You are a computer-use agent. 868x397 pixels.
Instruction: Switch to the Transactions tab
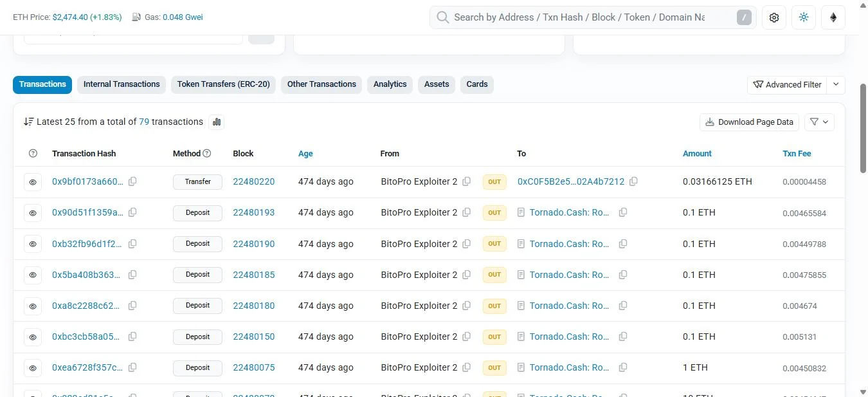pyautogui.click(x=42, y=84)
